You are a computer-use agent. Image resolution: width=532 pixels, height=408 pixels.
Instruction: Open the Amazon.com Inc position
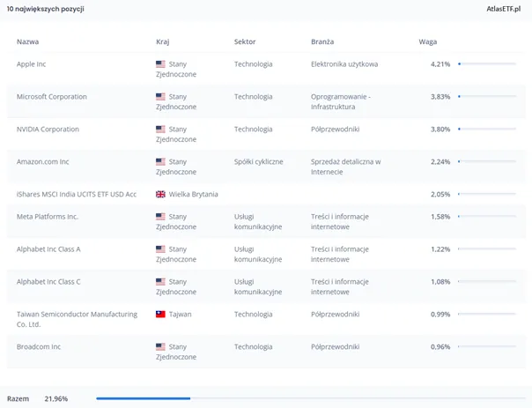43,162
